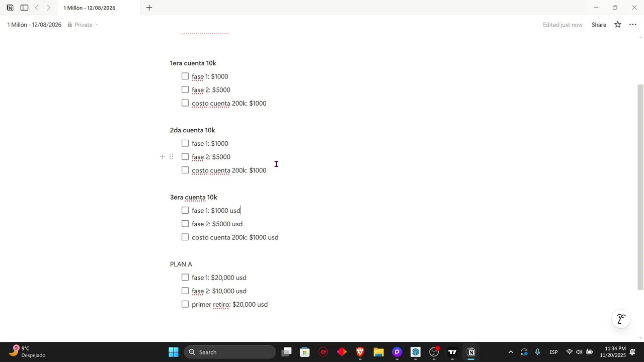644x362 pixels.
Task: Check 3era cuenta costo cuenta 200k box
Action: coord(185,237)
